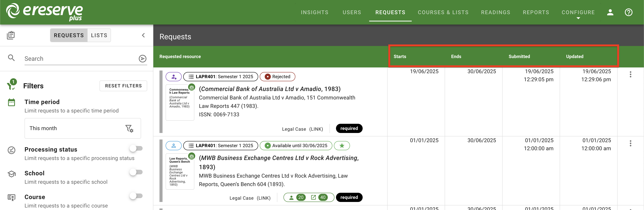Click the clipboard icon in sidebar
This screenshot has height=210, width=644.
(x=11, y=35)
